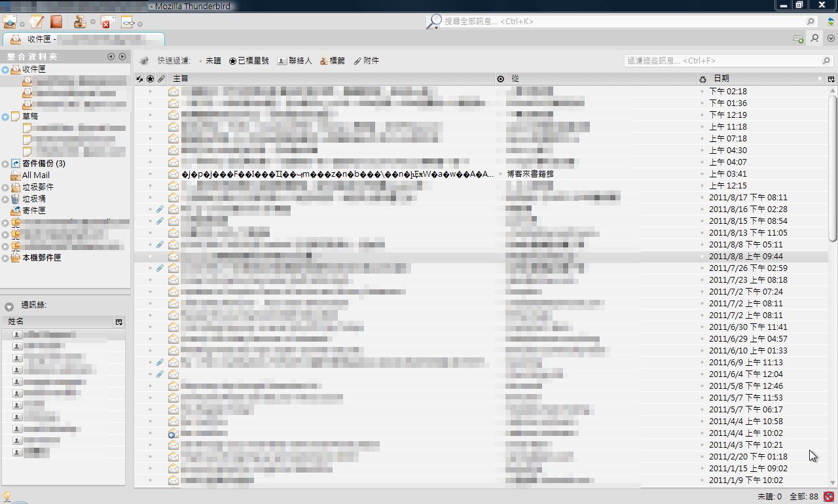838x504 pixels.
Task: Compose a new message with the Write icon
Action: (x=37, y=22)
